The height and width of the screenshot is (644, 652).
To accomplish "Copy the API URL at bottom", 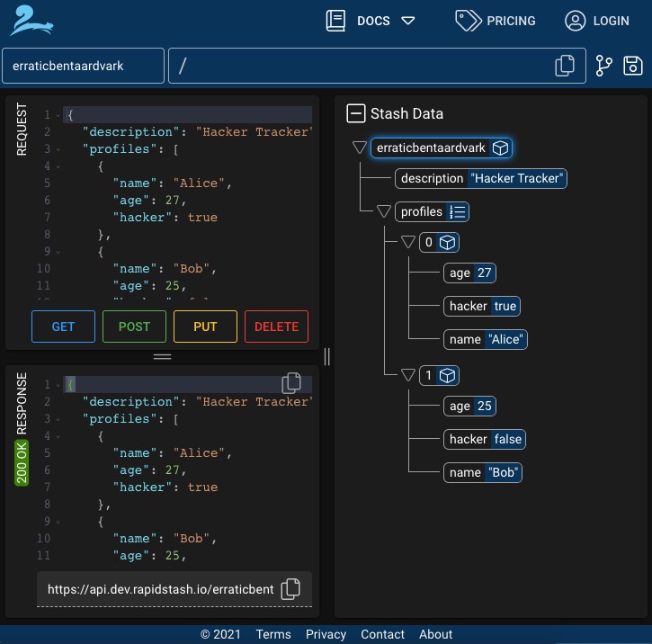I will [290, 589].
